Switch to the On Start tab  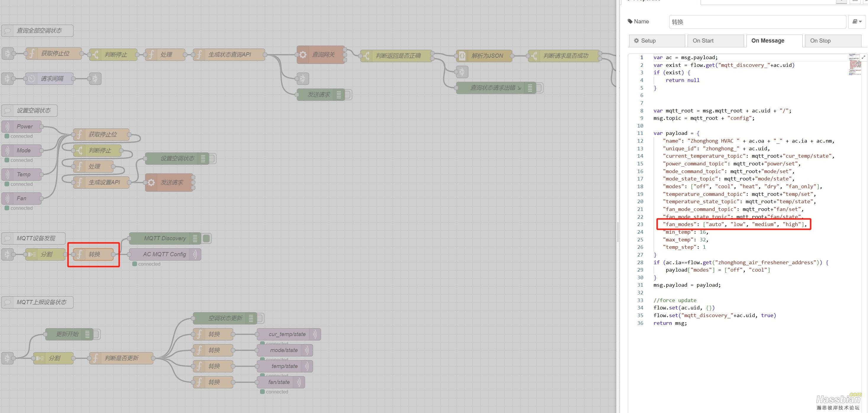pos(716,41)
